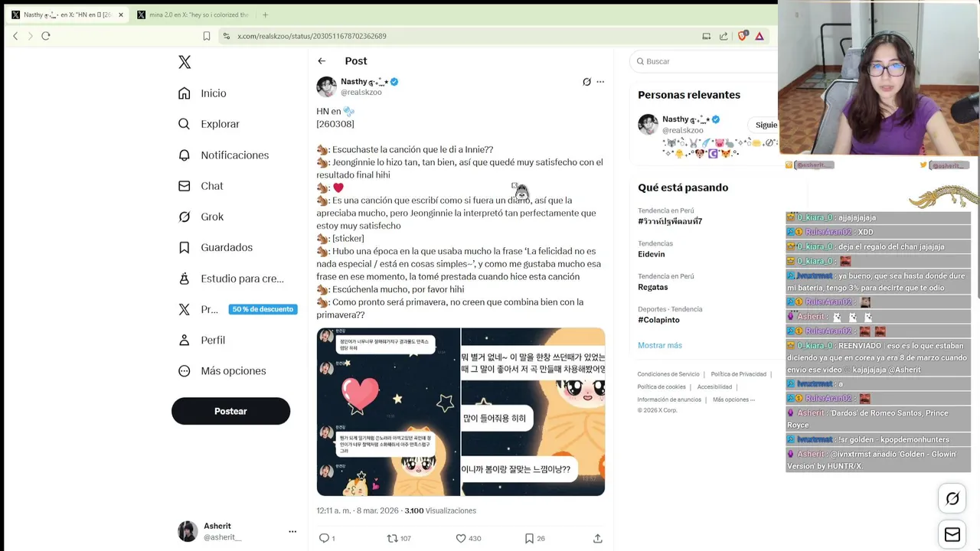Screen dimensions: 980x551
Task: Open Política de cookies link
Action: pyautogui.click(x=661, y=387)
